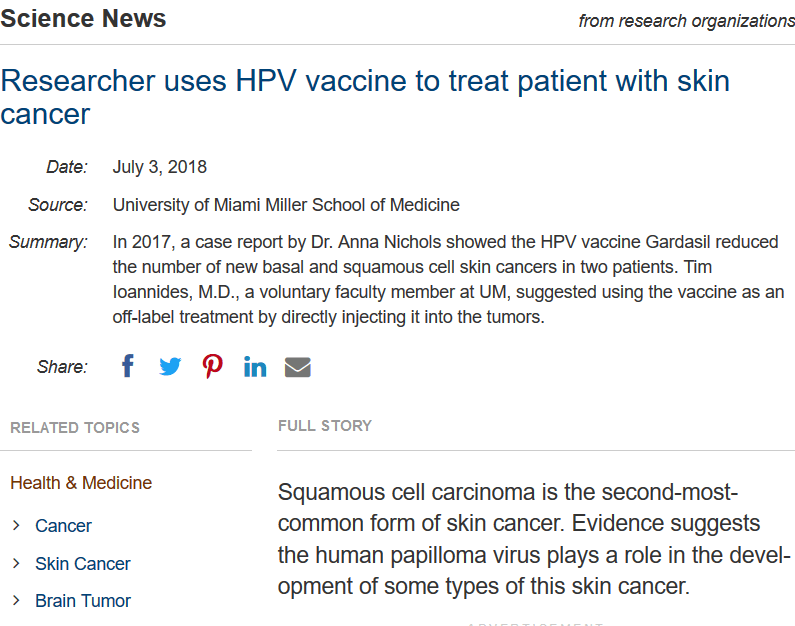This screenshot has width=795, height=626.
Task: Pin the article with the Pinterest icon
Action: coord(212,366)
